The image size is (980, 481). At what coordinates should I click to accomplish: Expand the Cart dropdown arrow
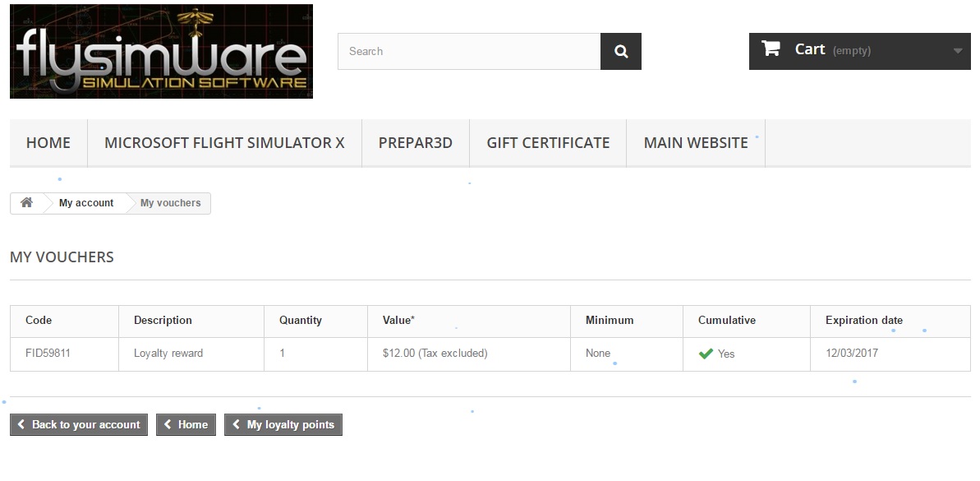click(x=958, y=51)
